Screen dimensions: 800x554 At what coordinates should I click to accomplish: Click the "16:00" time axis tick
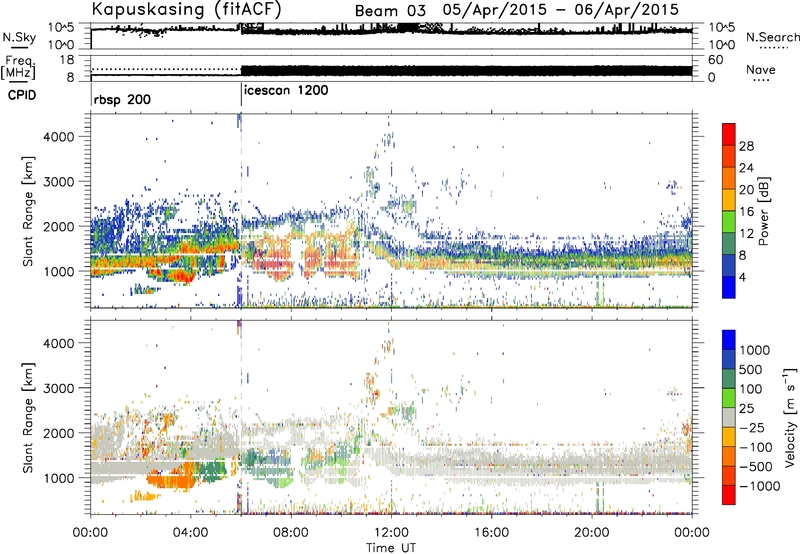point(491,533)
